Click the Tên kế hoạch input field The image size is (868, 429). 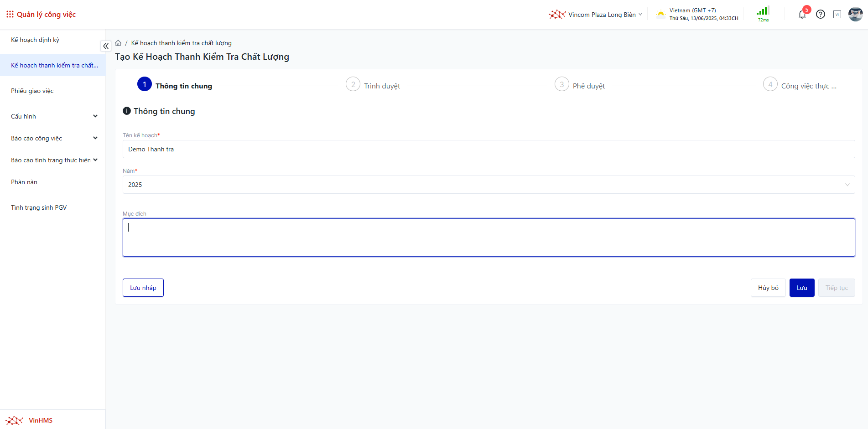click(489, 149)
